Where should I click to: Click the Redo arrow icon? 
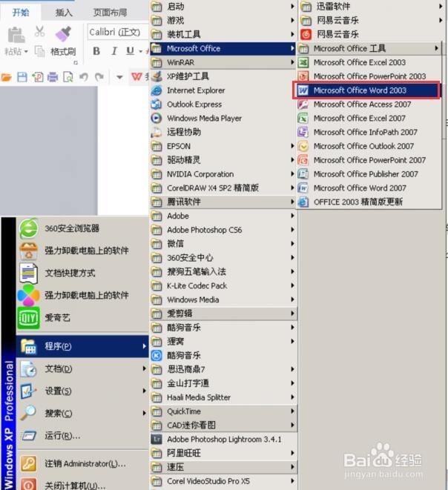point(99,77)
